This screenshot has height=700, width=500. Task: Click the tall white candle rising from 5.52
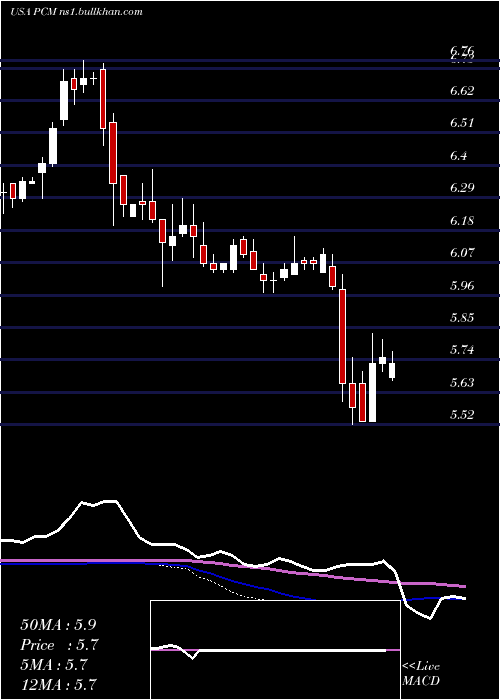pos(372,392)
